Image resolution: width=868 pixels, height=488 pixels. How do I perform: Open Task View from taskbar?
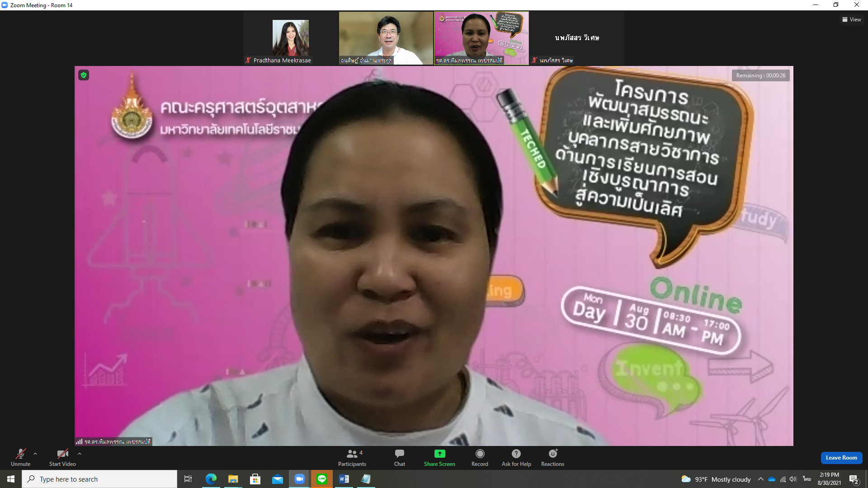coord(188,479)
